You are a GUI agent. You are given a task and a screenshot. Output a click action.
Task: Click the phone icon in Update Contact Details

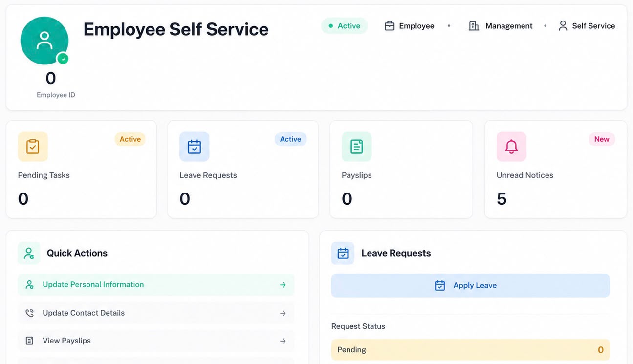(29, 313)
